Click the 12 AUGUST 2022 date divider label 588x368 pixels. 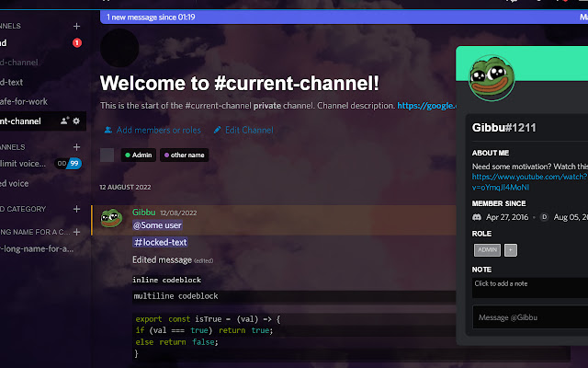[125, 187]
